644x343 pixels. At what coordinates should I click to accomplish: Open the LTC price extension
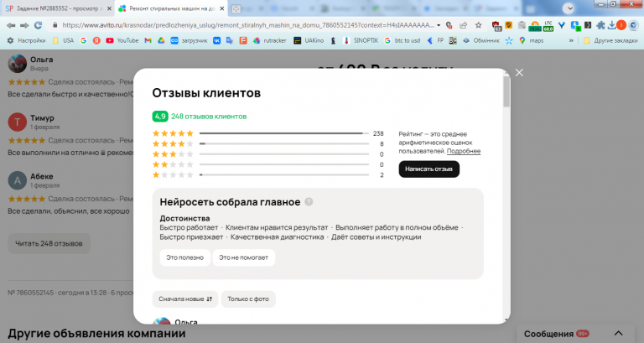(x=548, y=26)
